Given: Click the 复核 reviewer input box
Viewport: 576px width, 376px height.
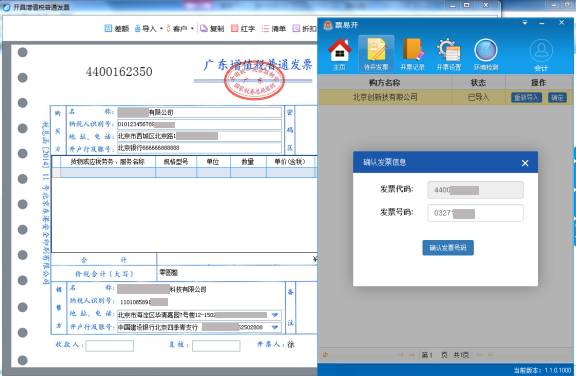Looking at the screenshot, I should 216,346.
